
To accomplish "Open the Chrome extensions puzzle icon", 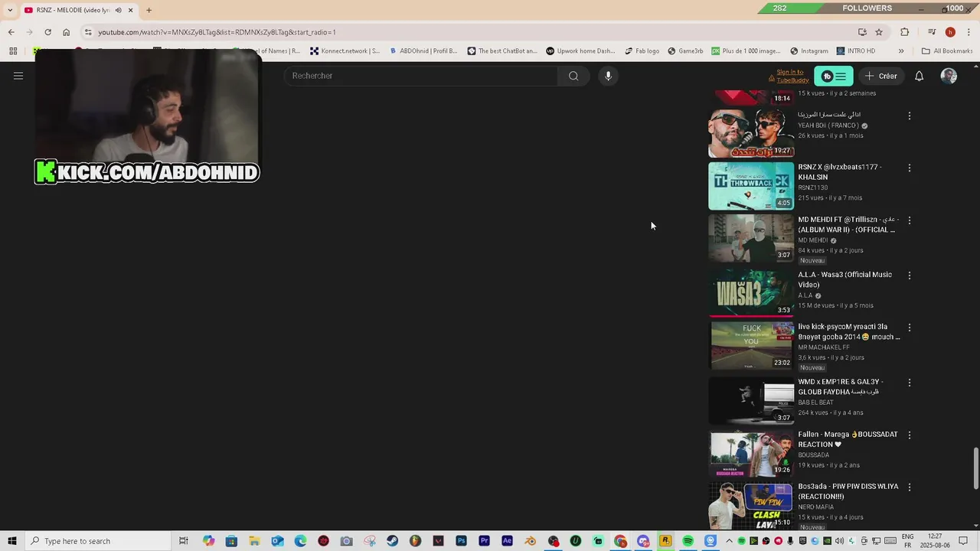I will pyautogui.click(x=905, y=32).
